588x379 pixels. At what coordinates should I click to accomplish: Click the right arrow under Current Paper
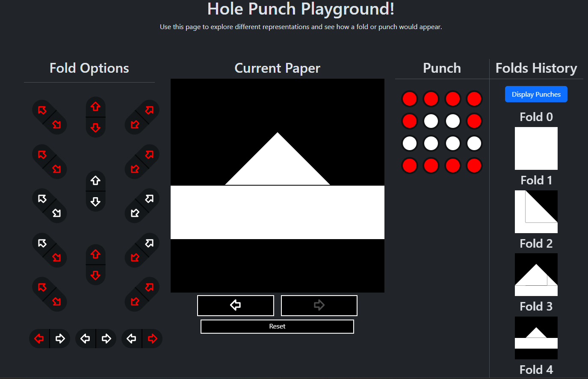click(319, 305)
